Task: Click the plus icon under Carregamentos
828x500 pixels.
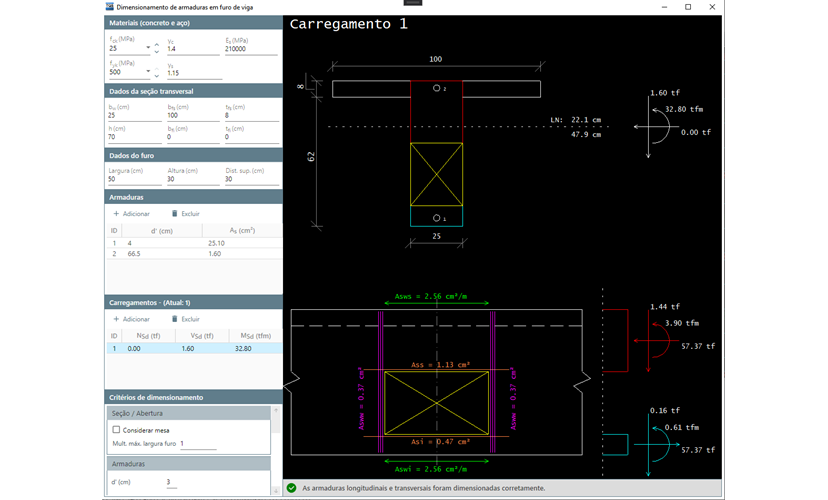Action: point(116,319)
